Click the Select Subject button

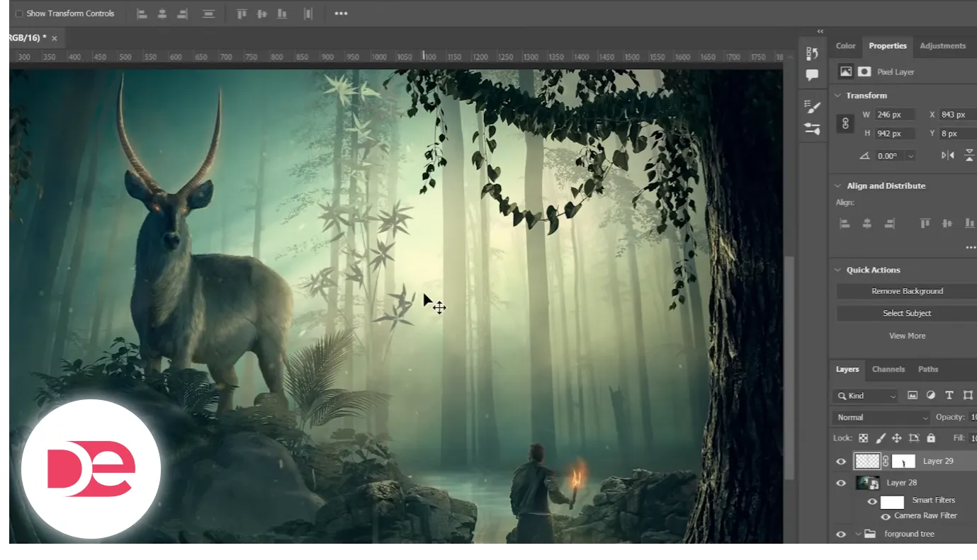click(907, 313)
